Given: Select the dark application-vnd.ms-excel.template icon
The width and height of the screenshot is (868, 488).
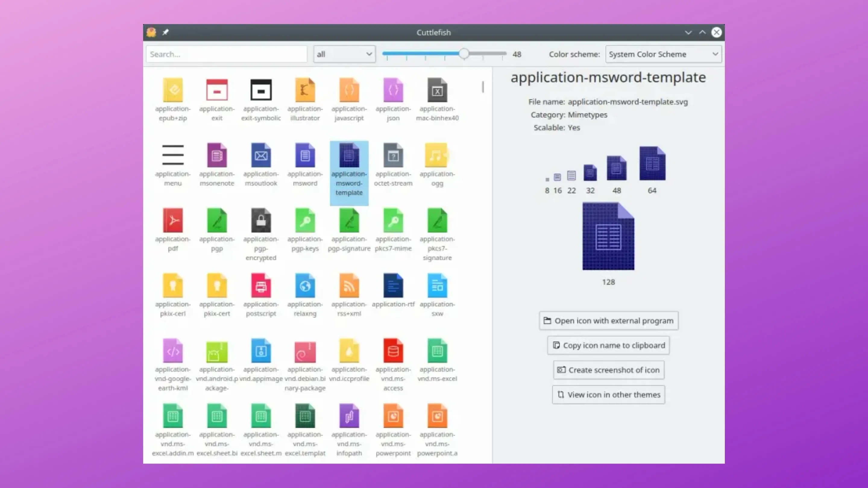Looking at the screenshot, I should [x=305, y=416].
